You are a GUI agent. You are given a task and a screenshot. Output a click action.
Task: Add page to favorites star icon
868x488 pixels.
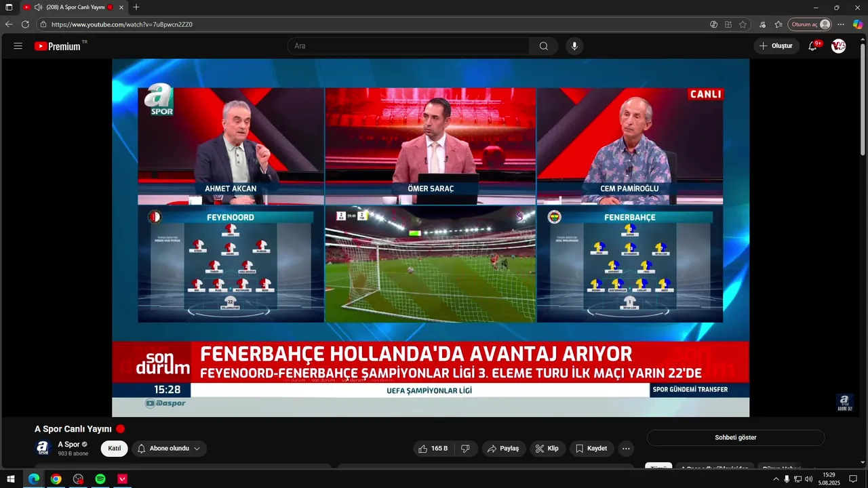[743, 24]
